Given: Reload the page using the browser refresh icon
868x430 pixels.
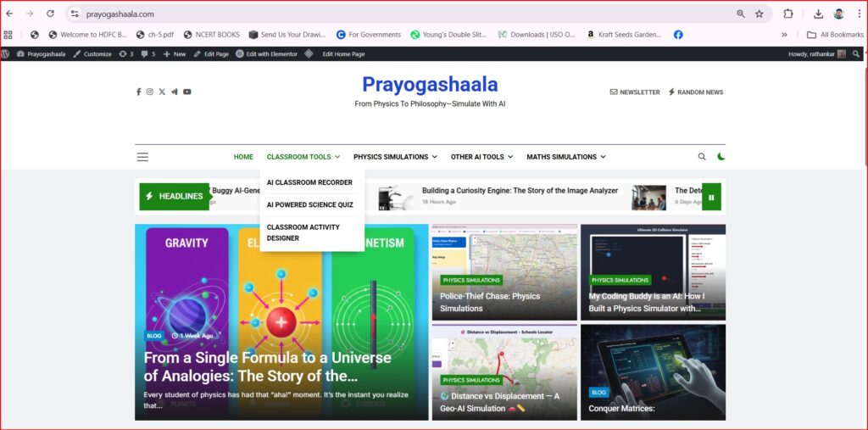Looking at the screenshot, I should (50, 14).
